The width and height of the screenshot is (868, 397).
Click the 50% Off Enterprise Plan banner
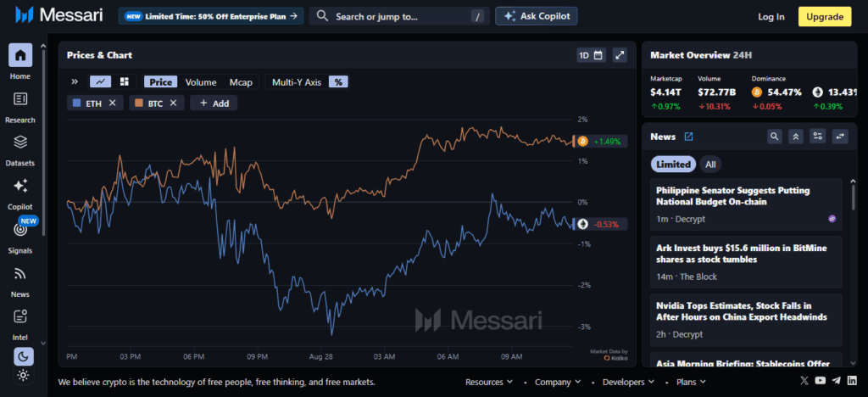(211, 16)
